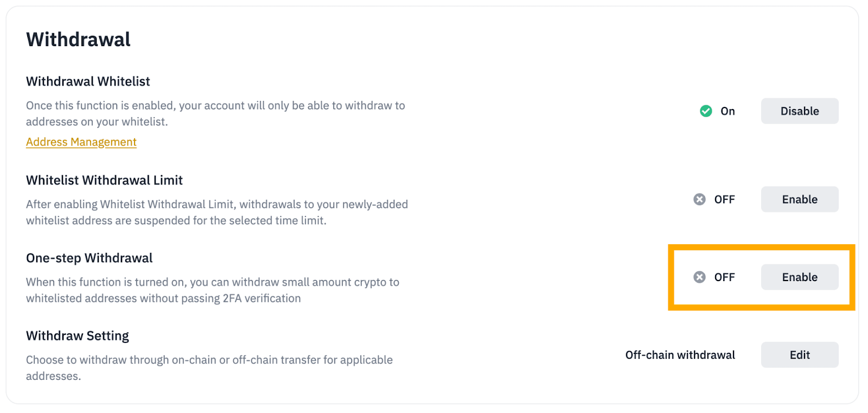The width and height of the screenshot is (868, 413).
Task: Click the "Off-chain withdrawal" setting value
Action: pyautogui.click(x=680, y=355)
